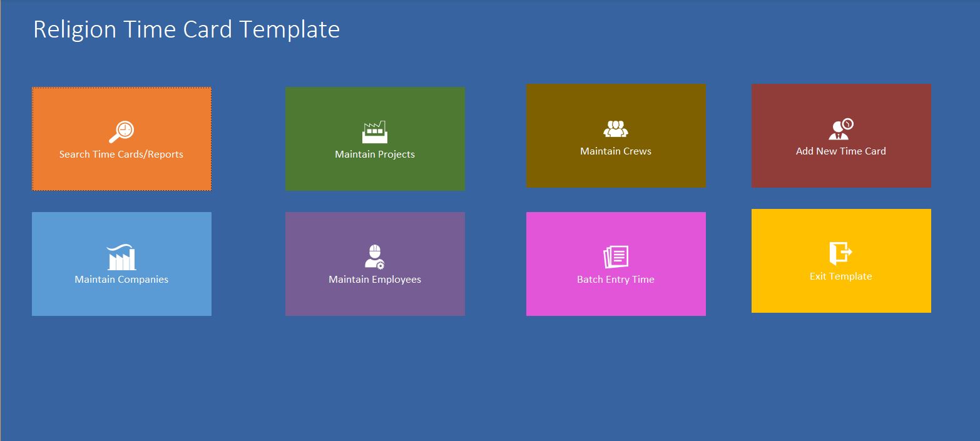This screenshot has width=980, height=441.
Task: Select the "Batch Entry Time" label
Action: coord(616,280)
